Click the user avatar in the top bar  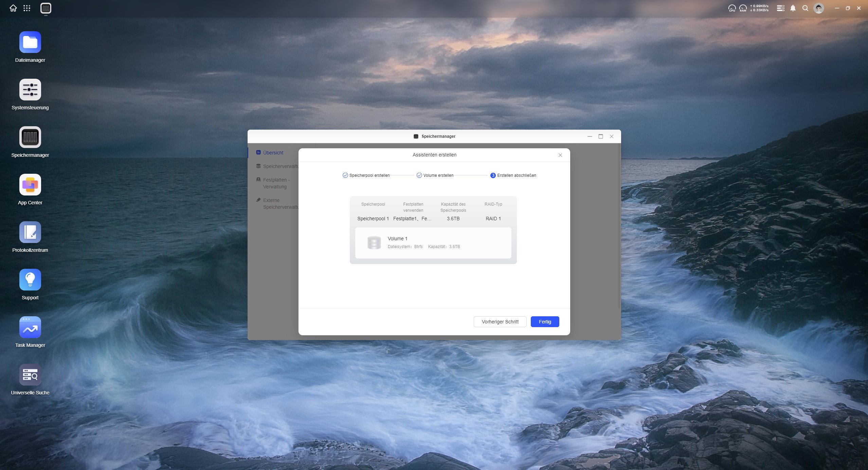[x=818, y=8]
